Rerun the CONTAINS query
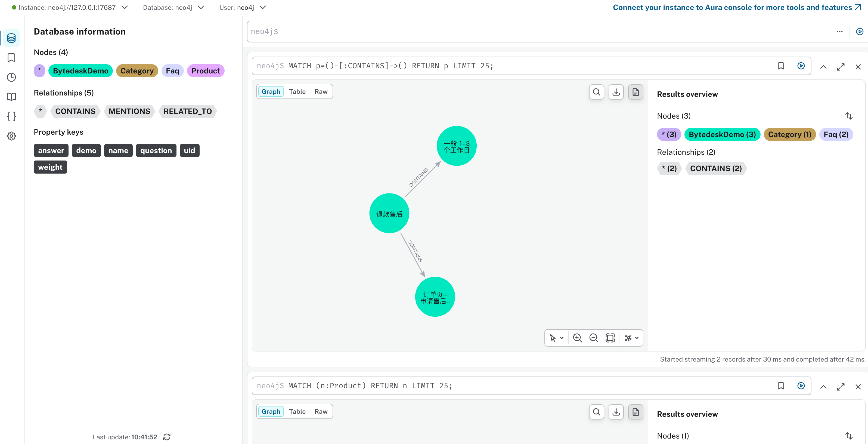The height and width of the screenshot is (444, 868). pyautogui.click(x=801, y=66)
